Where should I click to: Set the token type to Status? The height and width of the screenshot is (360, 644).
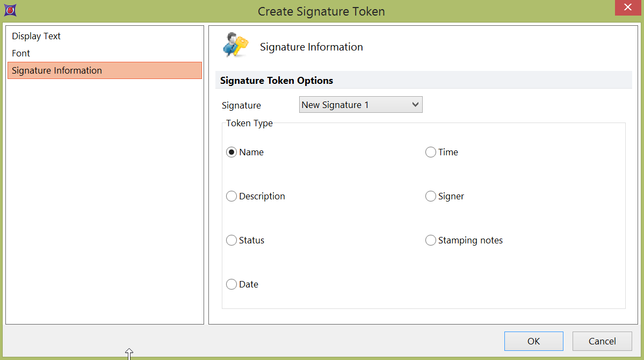coord(232,240)
